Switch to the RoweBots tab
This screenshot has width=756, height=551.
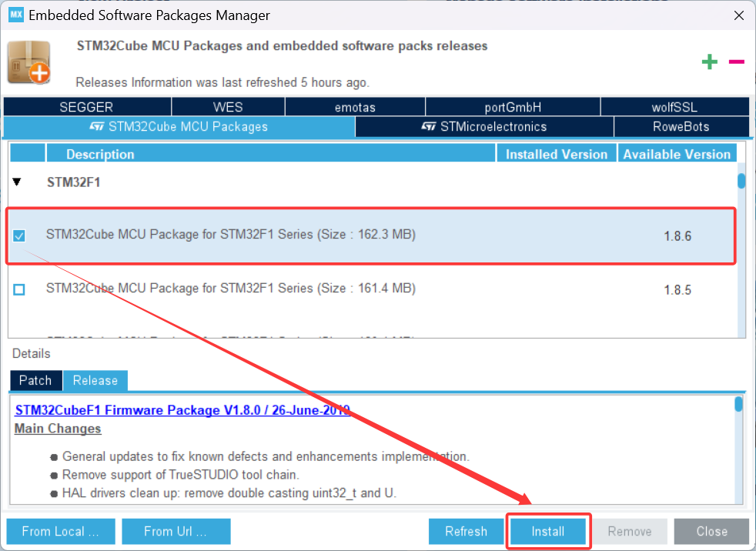[x=681, y=127]
